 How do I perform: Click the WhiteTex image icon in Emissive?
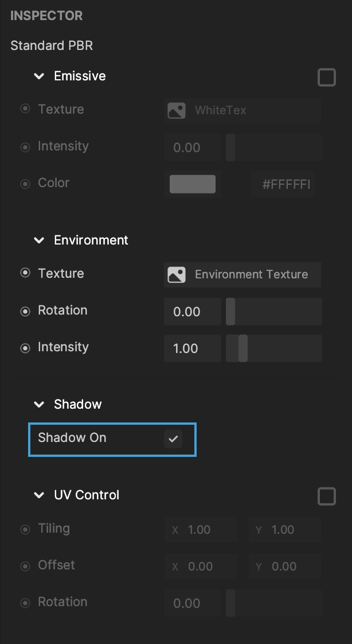tap(177, 110)
